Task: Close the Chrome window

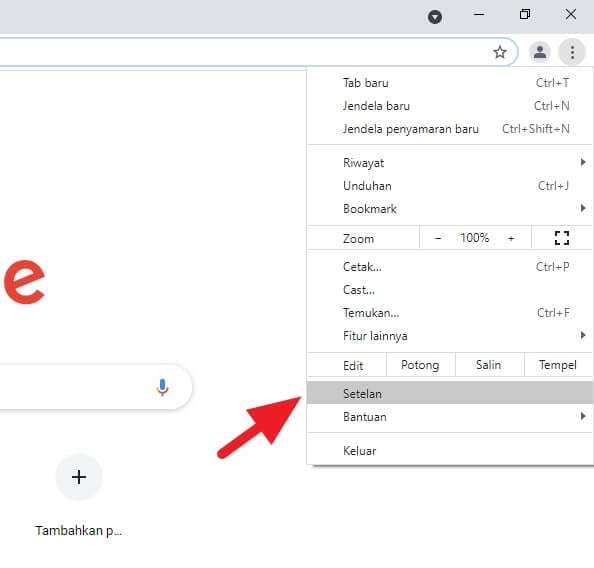Action: point(571,15)
